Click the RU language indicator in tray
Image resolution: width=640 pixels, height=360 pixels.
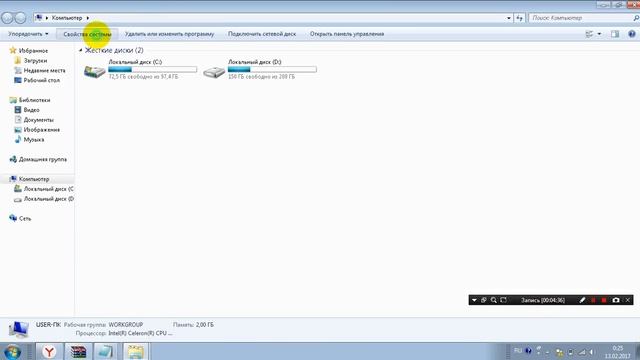518,351
